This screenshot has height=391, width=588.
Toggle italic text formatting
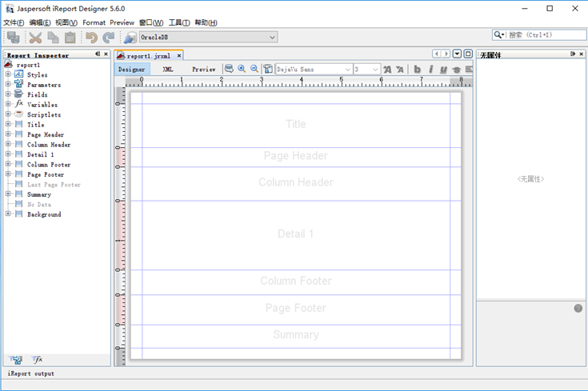pyautogui.click(x=430, y=70)
